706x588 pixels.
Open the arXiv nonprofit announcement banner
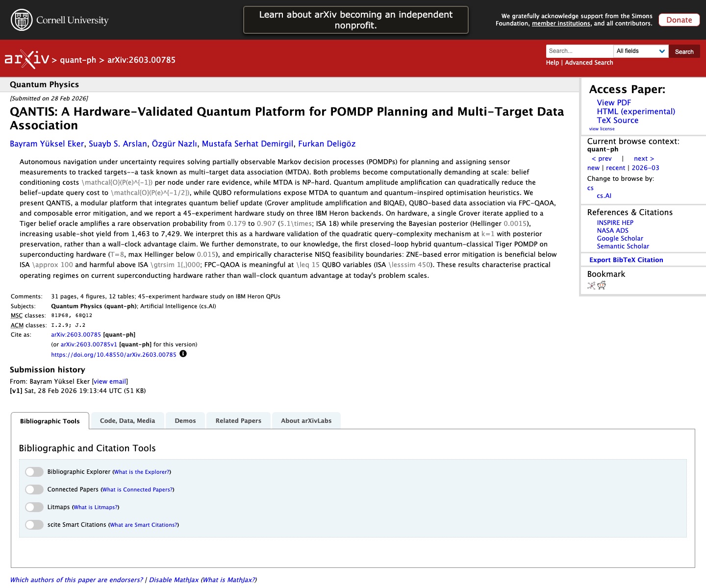[x=356, y=20]
